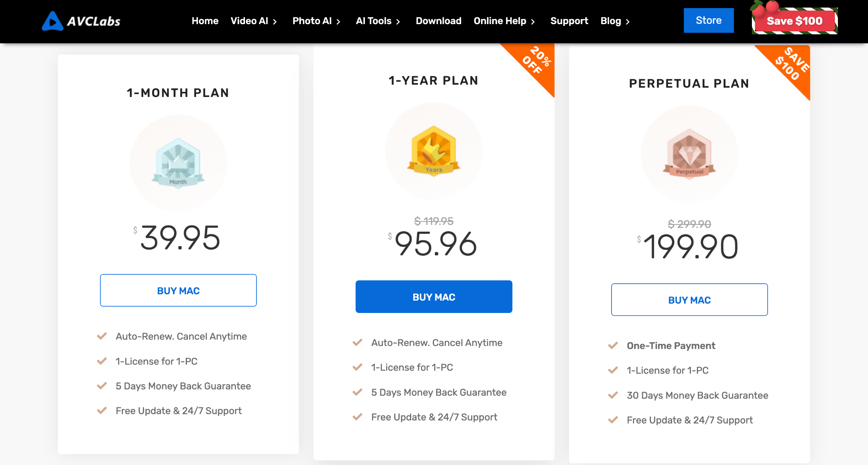
Task: Select Home in the navigation bar
Action: tap(205, 21)
